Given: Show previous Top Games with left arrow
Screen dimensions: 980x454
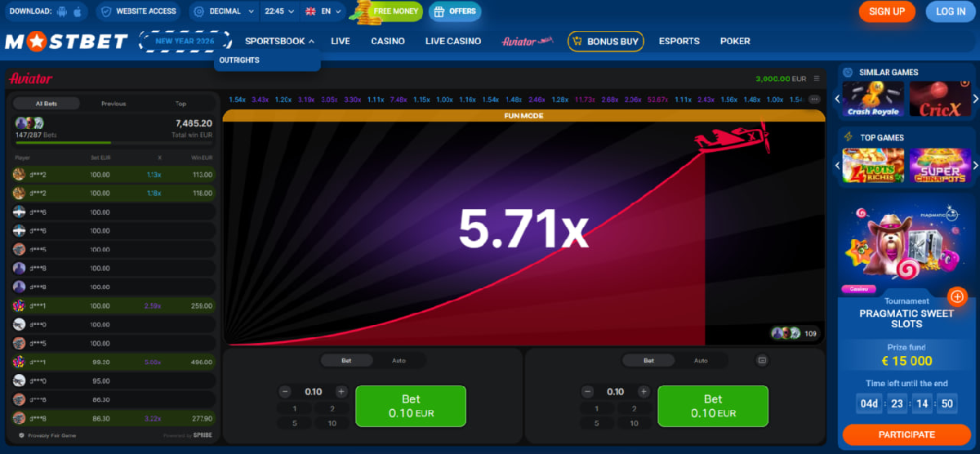Looking at the screenshot, I should click(837, 165).
